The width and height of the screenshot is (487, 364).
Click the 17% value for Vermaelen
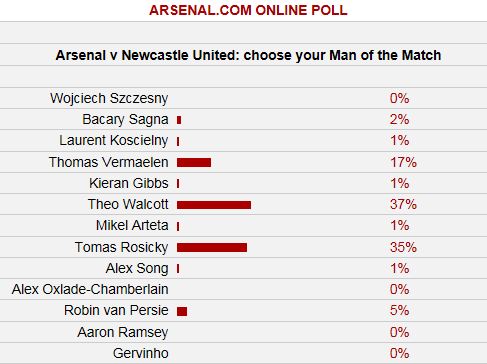coord(403,162)
